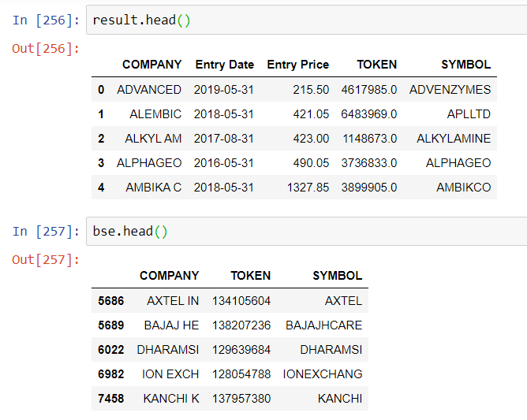
Task: Click the 128054788 token cell
Action: (x=241, y=374)
